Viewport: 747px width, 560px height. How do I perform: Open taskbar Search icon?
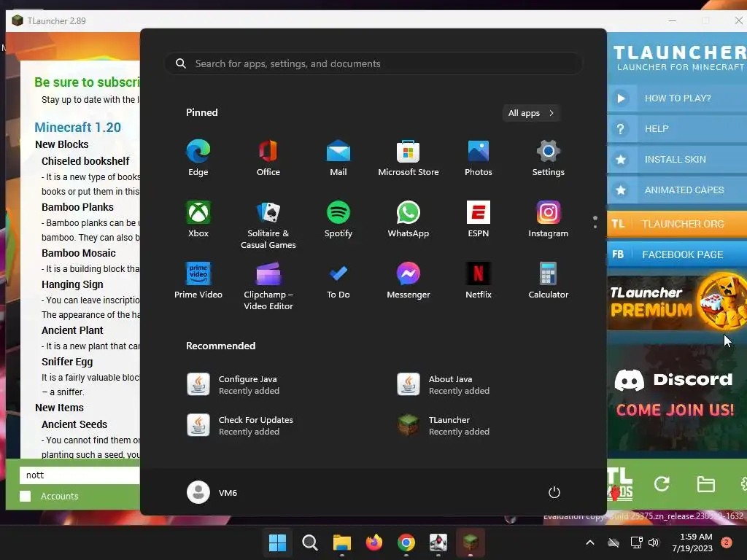(309, 542)
